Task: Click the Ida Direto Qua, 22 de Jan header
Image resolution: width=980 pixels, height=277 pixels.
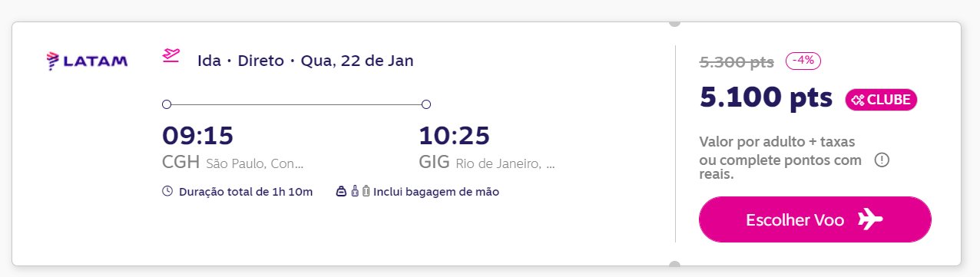Action: (306, 61)
